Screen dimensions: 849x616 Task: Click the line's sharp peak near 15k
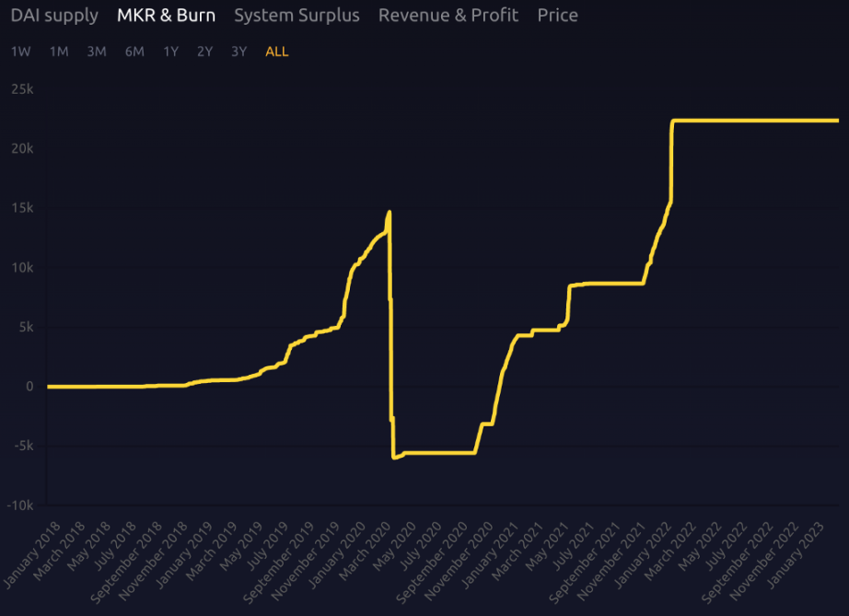(390, 213)
